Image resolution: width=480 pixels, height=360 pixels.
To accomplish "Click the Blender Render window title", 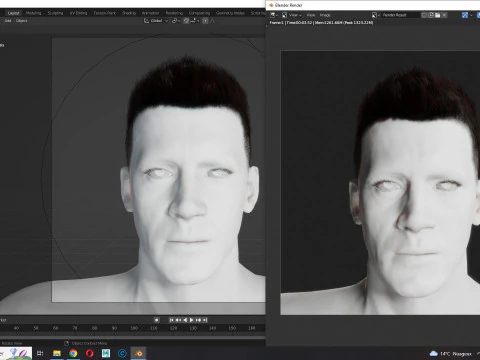I will (289, 5).
